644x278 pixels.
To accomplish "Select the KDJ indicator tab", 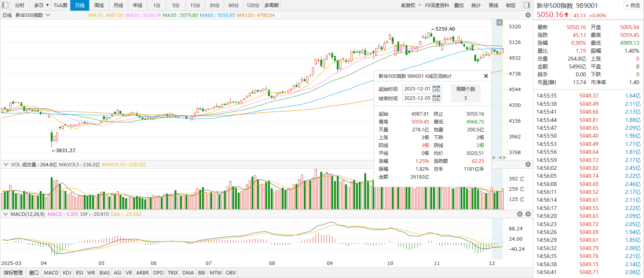I will click(67, 272).
